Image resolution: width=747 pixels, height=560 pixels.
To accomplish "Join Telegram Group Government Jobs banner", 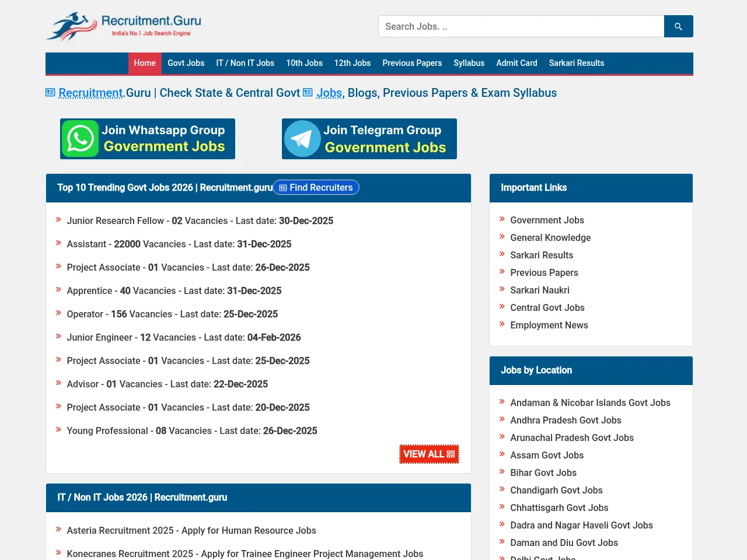I will click(x=369, y=139).
